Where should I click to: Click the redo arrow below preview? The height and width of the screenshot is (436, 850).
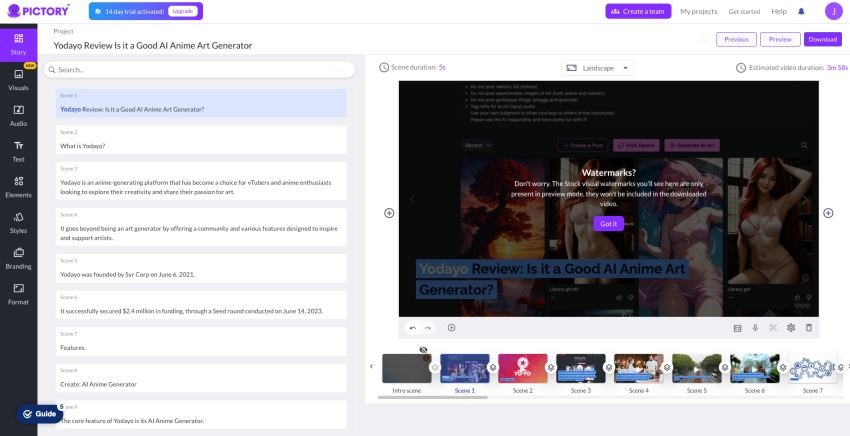[428, 328]
